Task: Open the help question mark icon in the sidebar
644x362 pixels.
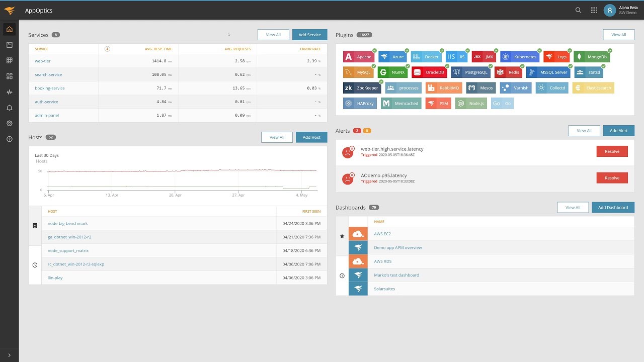Action: 9,139
